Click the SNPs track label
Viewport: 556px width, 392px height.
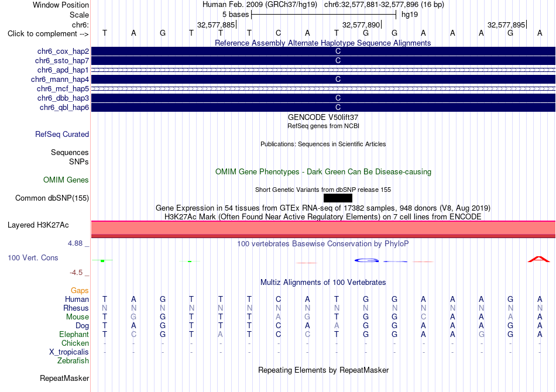tap(79, 161)
